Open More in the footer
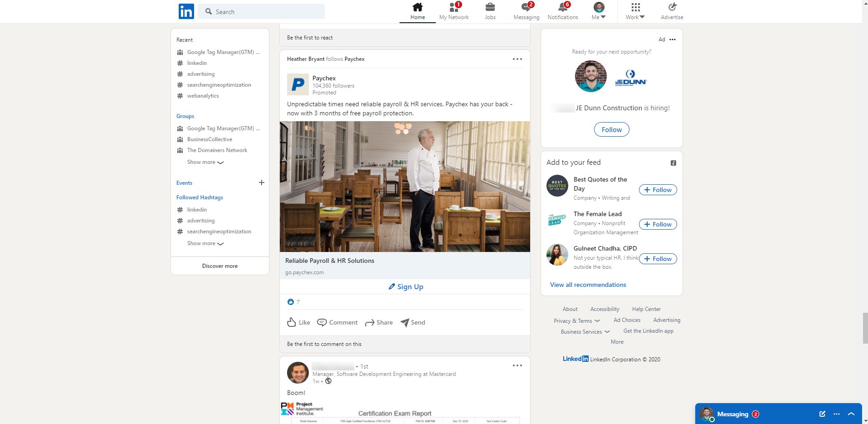This screenshot has height=424, width=868. coord(617,342)
